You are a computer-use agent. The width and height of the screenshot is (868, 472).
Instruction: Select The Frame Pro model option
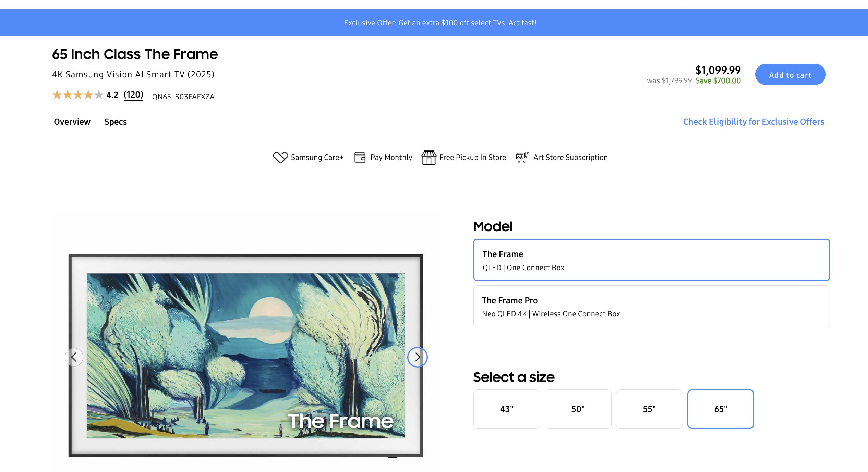point(651,306)
